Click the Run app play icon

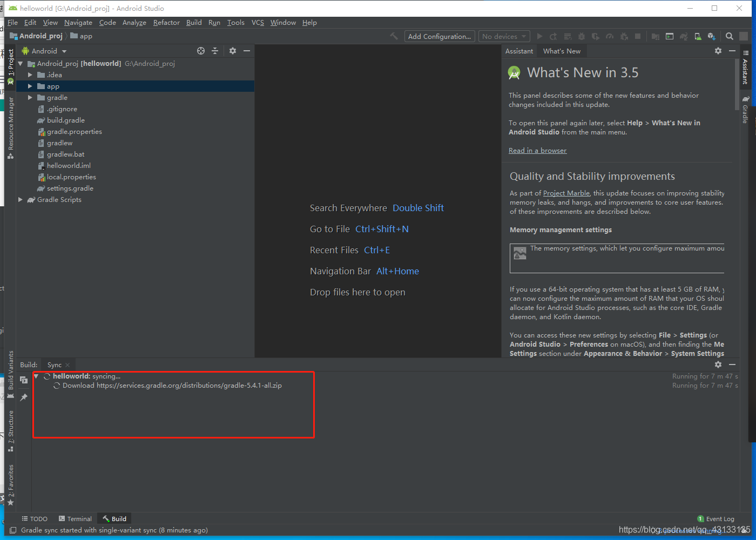[539, 36]
